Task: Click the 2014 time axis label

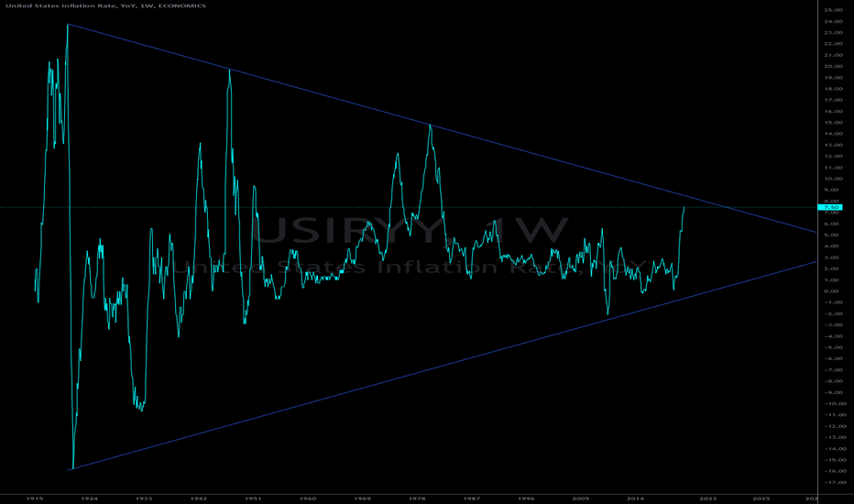Action: (x=635, y=499)
